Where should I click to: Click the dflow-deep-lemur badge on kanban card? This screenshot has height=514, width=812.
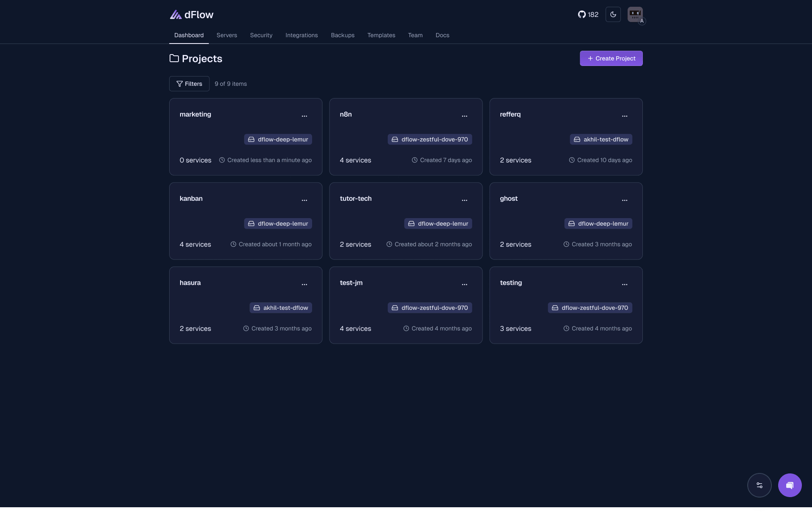pyautogui.click(x=278, y=224)
